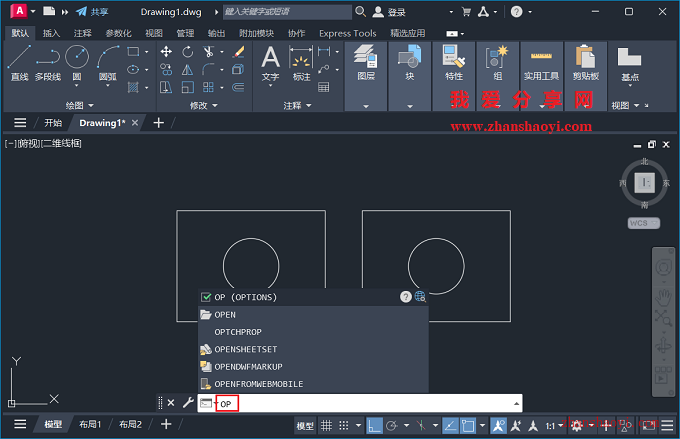Expand the 修改 (Modify) panel
680x439 pixels.
[203, 105]
